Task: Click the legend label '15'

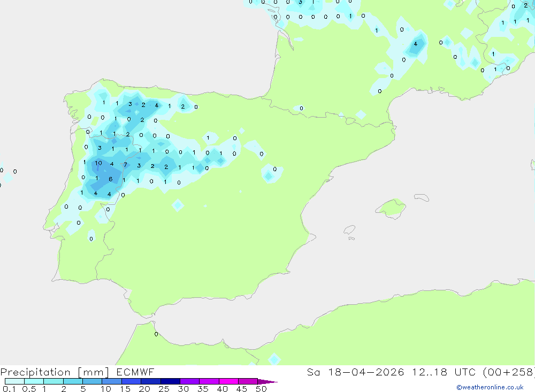Action: (x=125, y=389)
